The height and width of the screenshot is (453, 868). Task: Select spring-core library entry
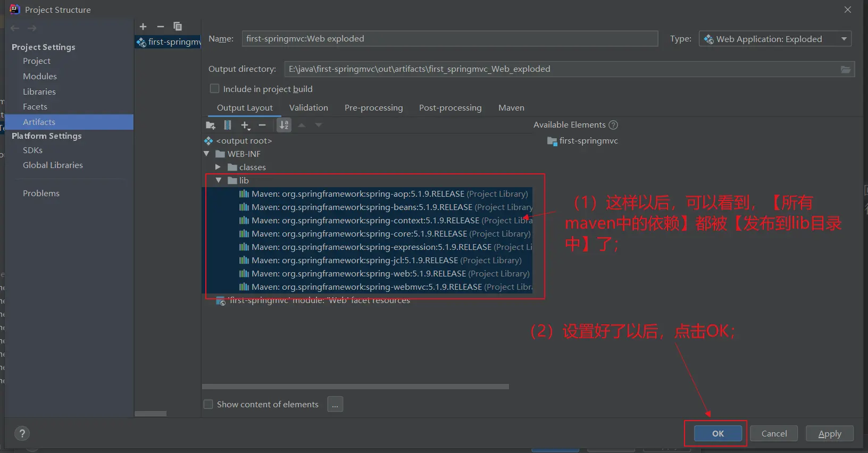click(x=385, y=234)
